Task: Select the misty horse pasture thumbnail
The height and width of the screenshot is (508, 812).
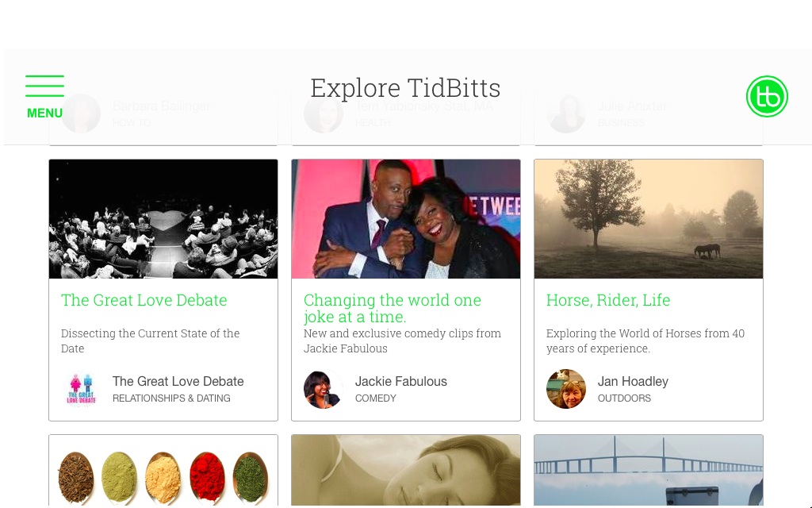Action: pyautogui.click(x=649, y=219)
